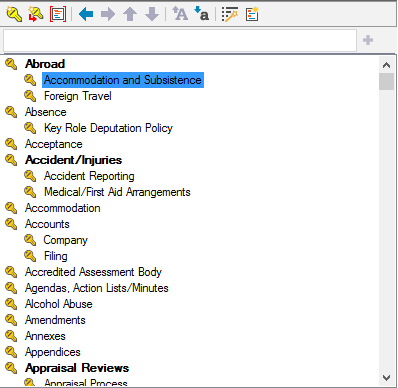Select Accredited Assessment Body keyword

pos(93,272)
